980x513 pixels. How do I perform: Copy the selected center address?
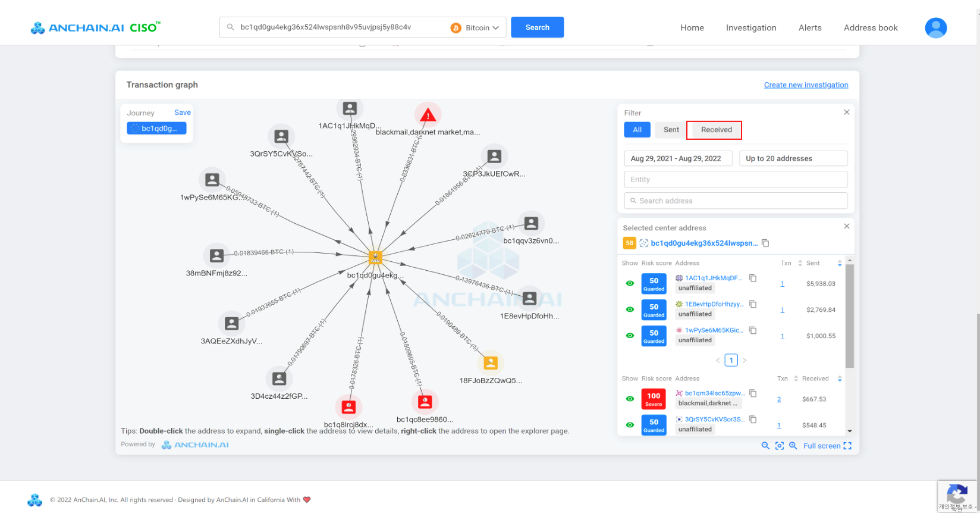point(766,243)
